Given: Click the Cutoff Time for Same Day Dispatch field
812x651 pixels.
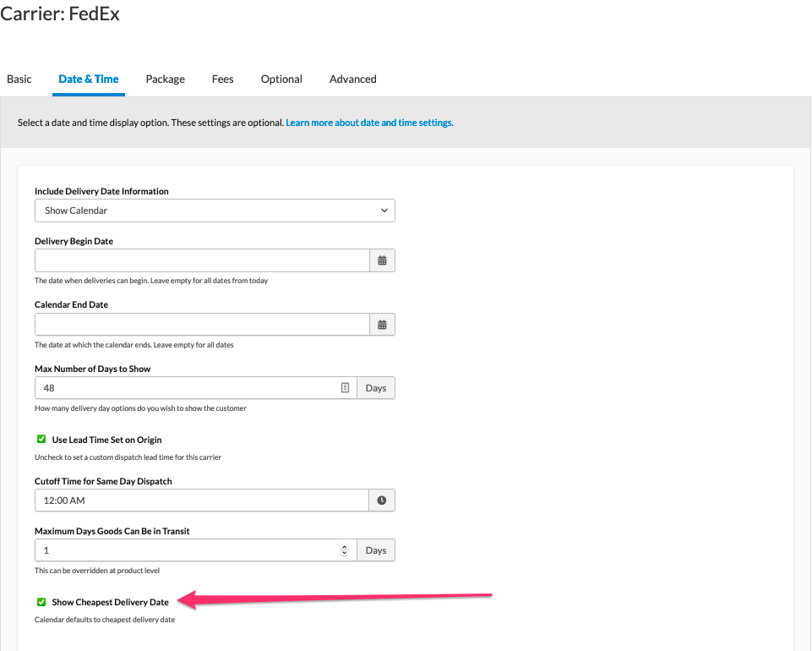Looking at the screenshot, I should (202, 501).
